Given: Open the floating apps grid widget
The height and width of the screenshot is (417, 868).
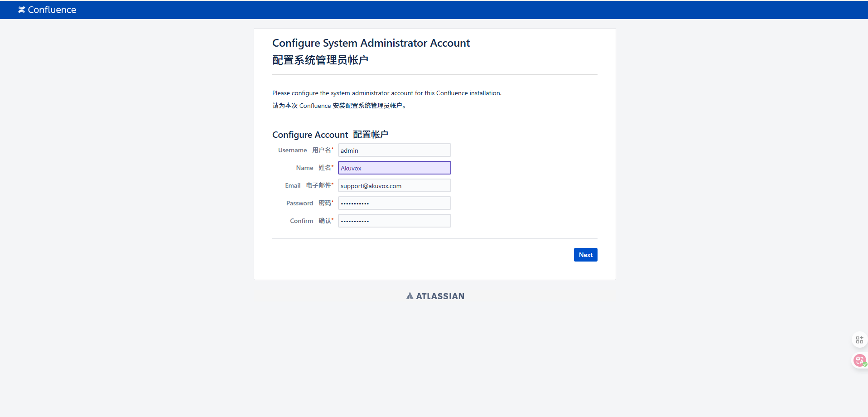Looking at the screenshot, I should pyautogui.click(x=859, y=339).
